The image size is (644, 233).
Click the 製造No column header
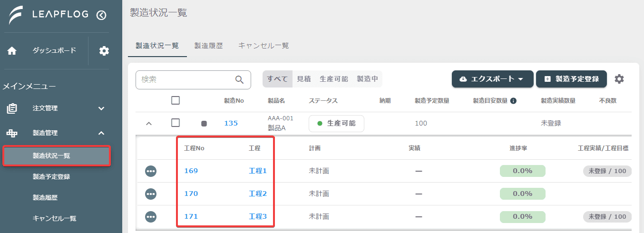coord(234,101)
